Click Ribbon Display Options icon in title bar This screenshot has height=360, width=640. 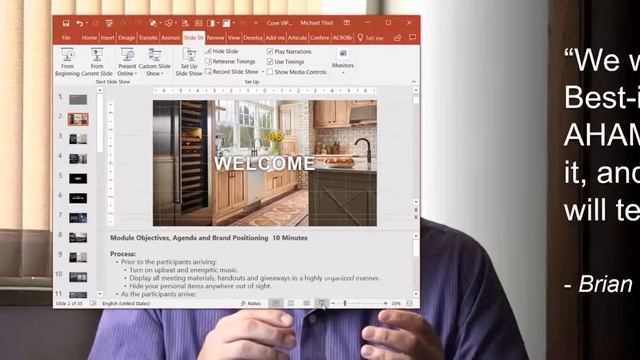coord(347,23)
